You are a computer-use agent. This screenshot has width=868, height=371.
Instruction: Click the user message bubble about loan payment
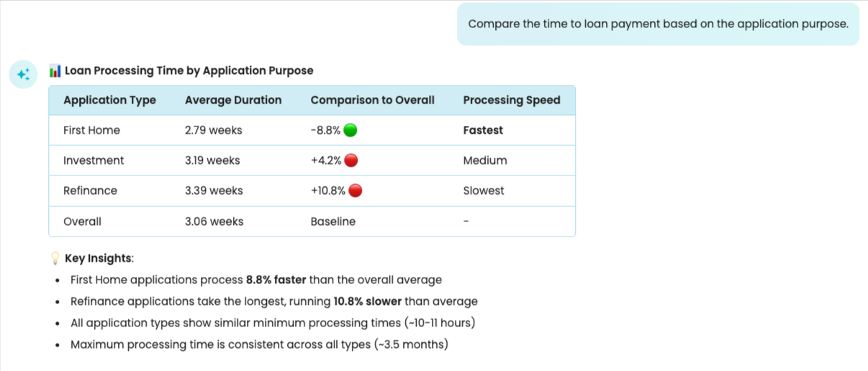[658, 24]
